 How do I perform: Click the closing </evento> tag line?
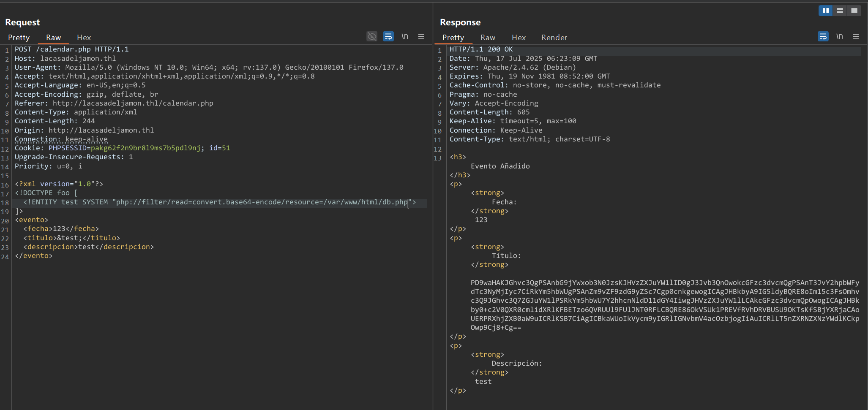34,255
